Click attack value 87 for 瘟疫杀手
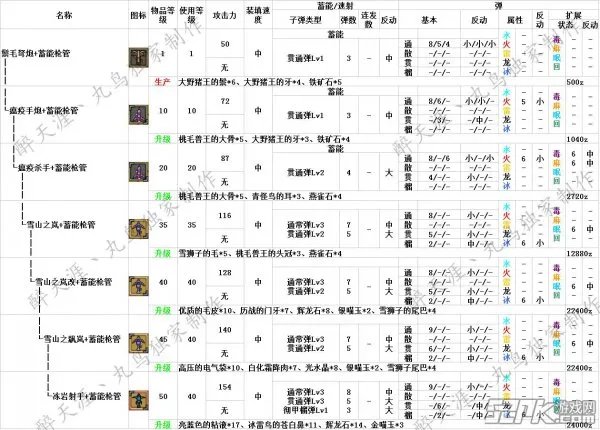 click(x=225, y=158)
